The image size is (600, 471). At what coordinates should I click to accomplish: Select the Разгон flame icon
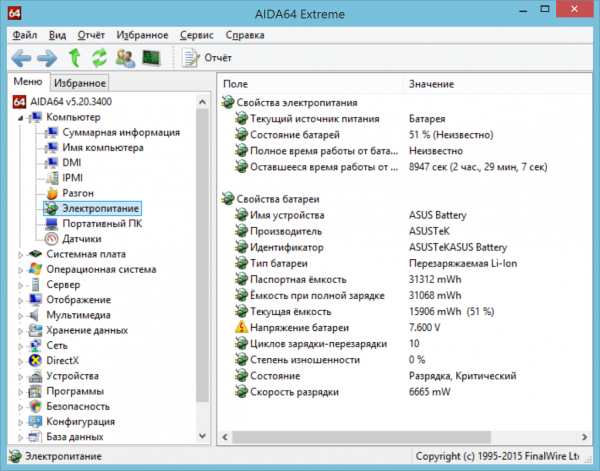pyautogui.click(x=52, y=193)
